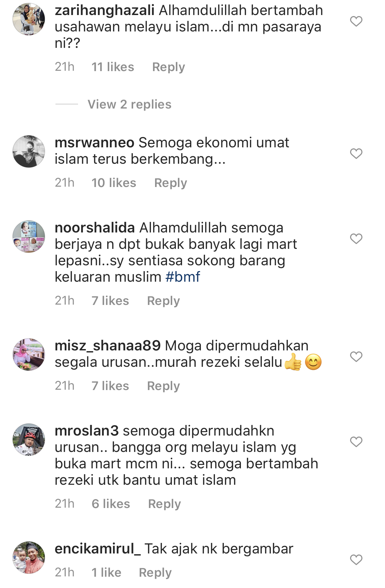Open the #bmf hashtag link
The height and width of the screenshot is (588, 385).
183,277
